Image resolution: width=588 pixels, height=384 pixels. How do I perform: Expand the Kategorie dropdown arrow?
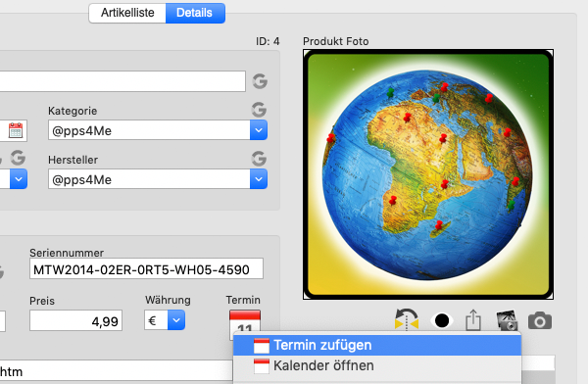click(259, 130)
